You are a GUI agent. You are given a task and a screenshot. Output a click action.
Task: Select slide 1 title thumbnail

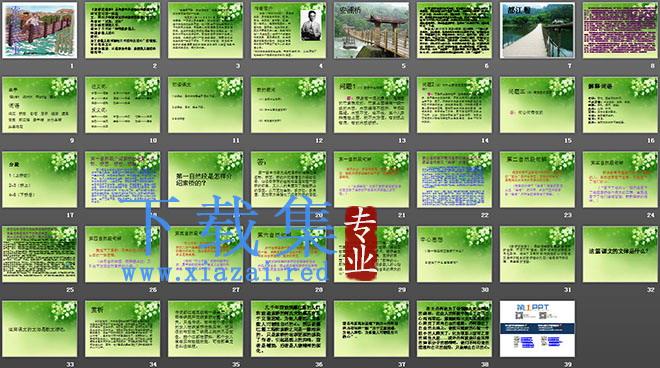point(40,30)
